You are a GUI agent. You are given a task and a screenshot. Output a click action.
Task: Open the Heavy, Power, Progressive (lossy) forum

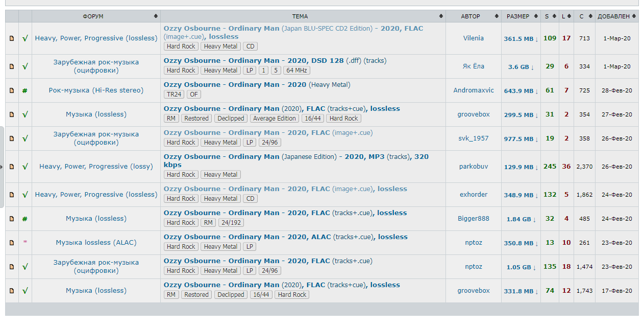[x=96, y=167]
